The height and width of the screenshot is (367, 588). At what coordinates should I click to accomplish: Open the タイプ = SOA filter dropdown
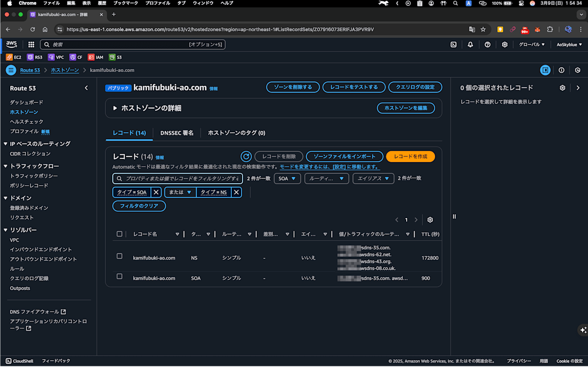(133, 192)
